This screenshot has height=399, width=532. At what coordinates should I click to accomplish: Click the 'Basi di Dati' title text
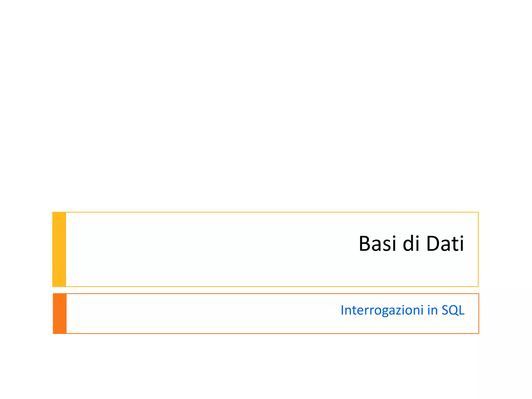click(x=411, y=244)
